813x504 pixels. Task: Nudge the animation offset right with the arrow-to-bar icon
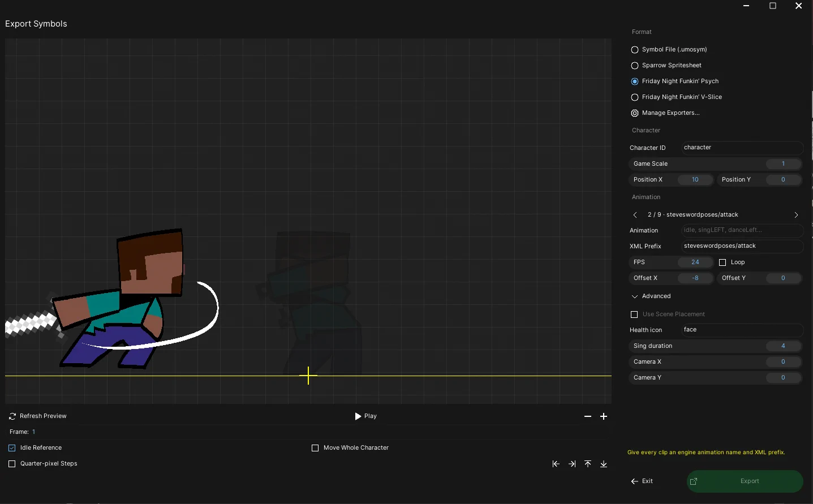click(572, 464)
